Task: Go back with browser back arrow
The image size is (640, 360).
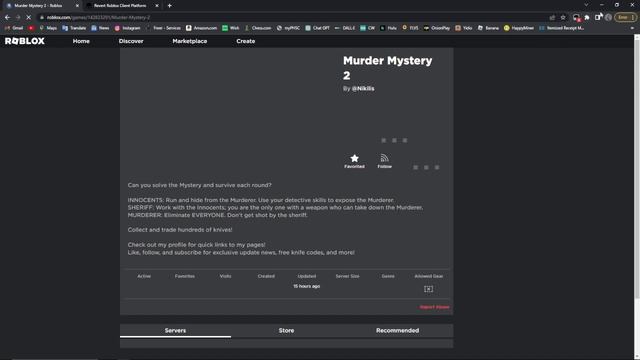Action: (x=7, y=18)
